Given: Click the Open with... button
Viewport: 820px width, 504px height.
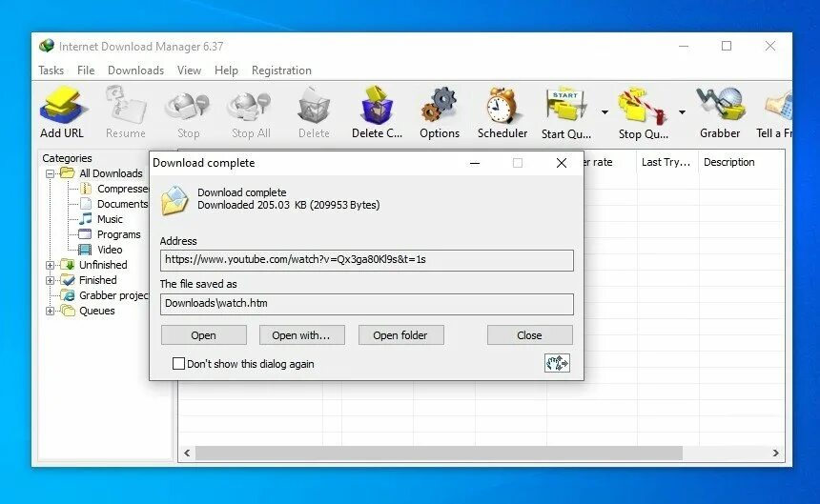Looking at the screenshot, I should [x=301, y=335].
